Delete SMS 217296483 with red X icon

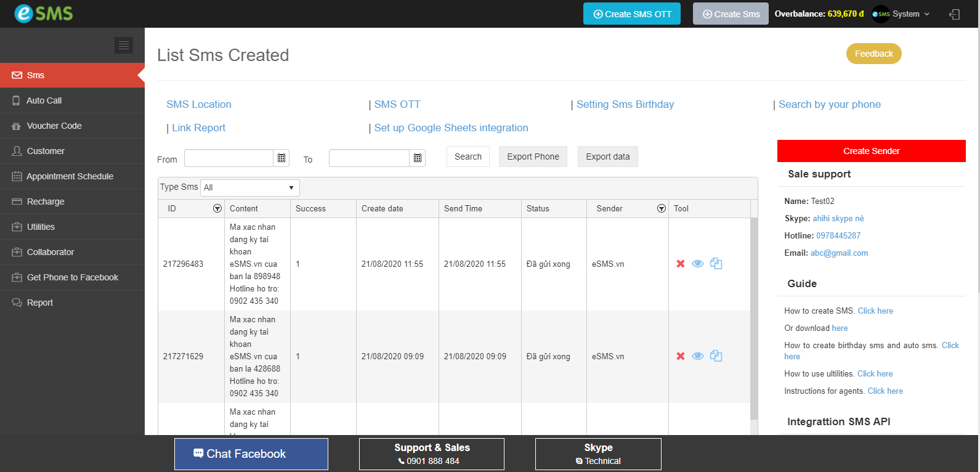[x=681, y=264]
